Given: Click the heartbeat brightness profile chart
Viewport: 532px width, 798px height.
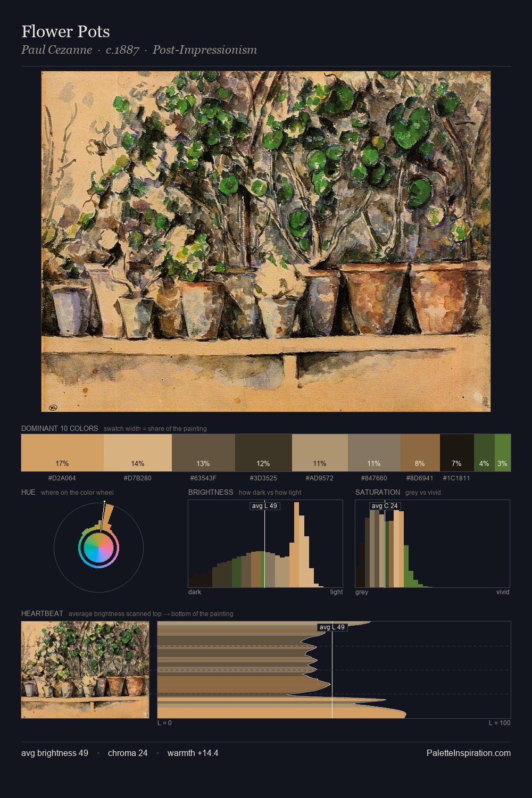Looking at the screenshot, I should tap(334, 670).
